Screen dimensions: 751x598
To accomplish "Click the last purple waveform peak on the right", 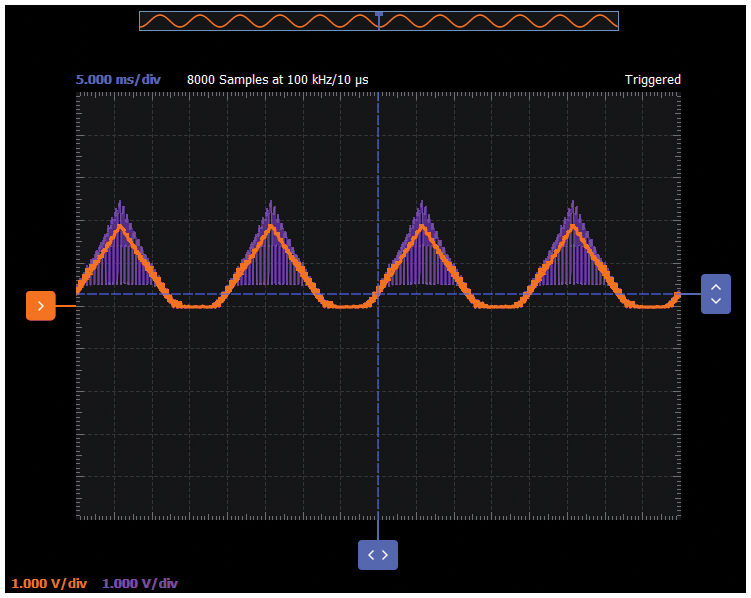I will 573,204.
